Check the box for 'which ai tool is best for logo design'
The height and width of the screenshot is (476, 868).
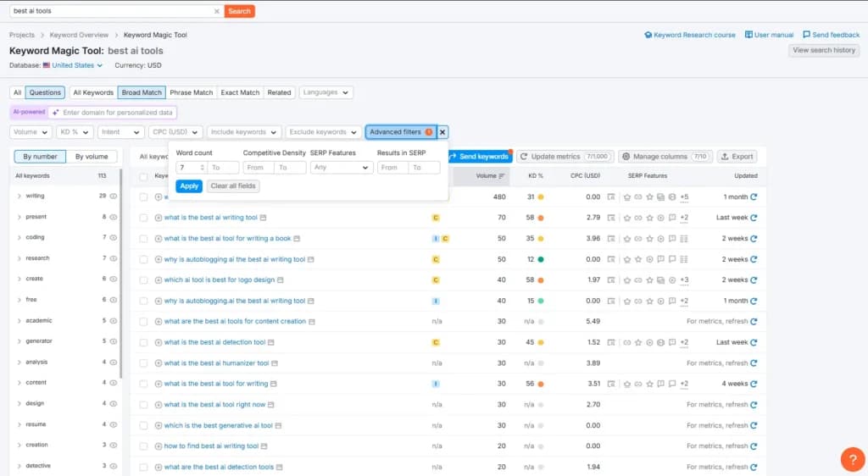tap(143, 280)
